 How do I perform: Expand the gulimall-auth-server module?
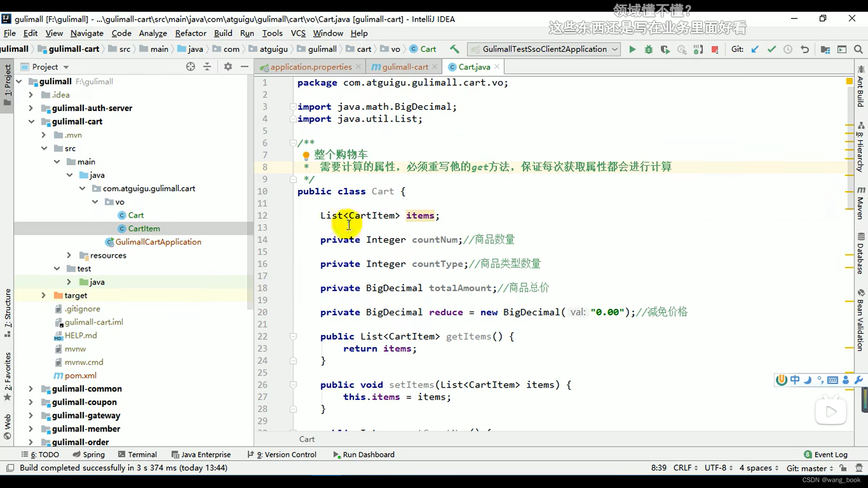point(31,108)
